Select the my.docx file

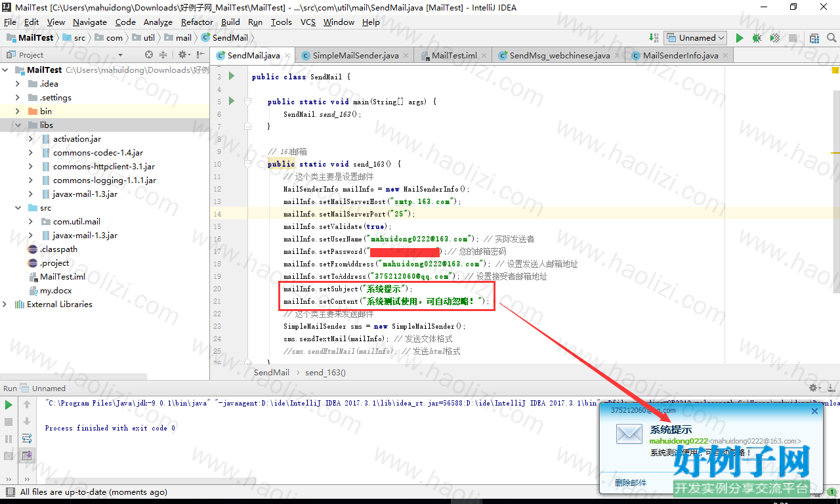pyautogui.click(x=56, y=290)
